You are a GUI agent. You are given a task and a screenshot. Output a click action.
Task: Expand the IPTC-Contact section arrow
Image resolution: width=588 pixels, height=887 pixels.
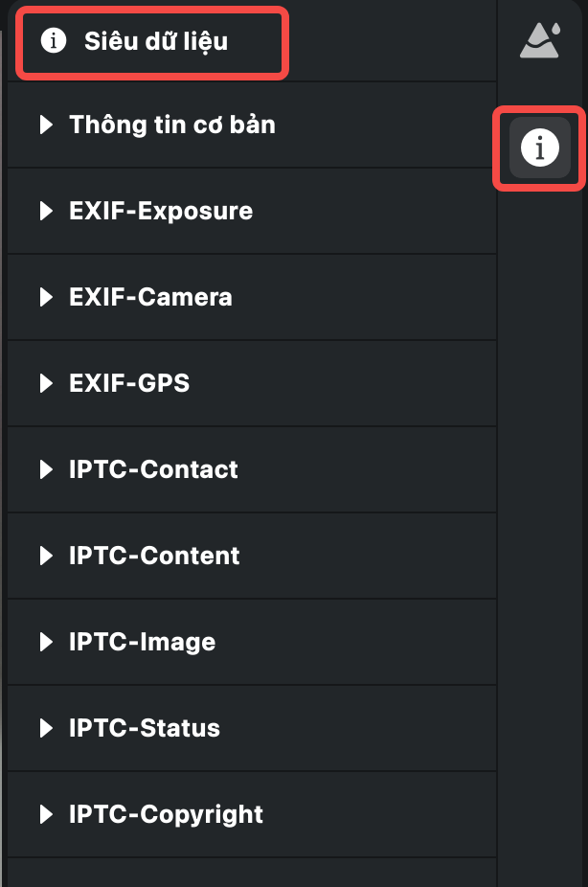click(46, 469)
